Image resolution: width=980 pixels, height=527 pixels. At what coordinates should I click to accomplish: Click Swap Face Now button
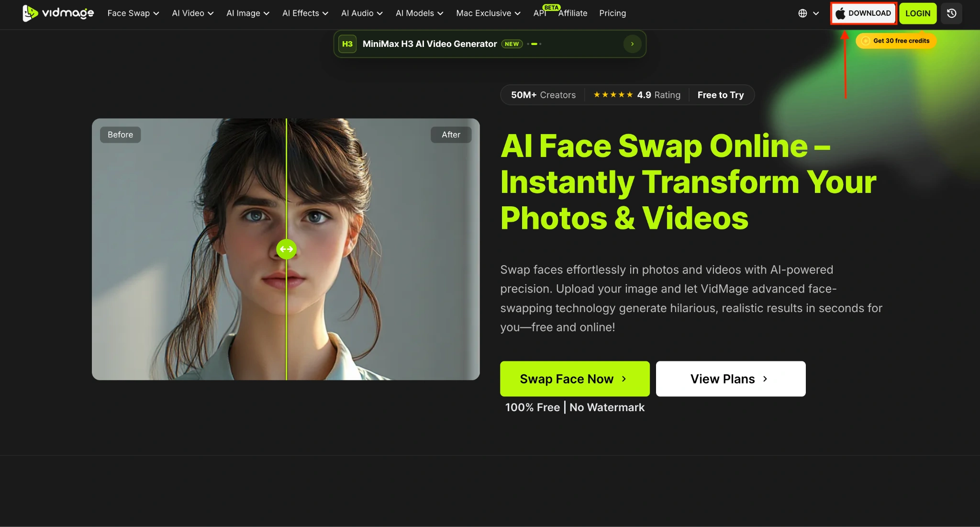[x=575, y=379]
